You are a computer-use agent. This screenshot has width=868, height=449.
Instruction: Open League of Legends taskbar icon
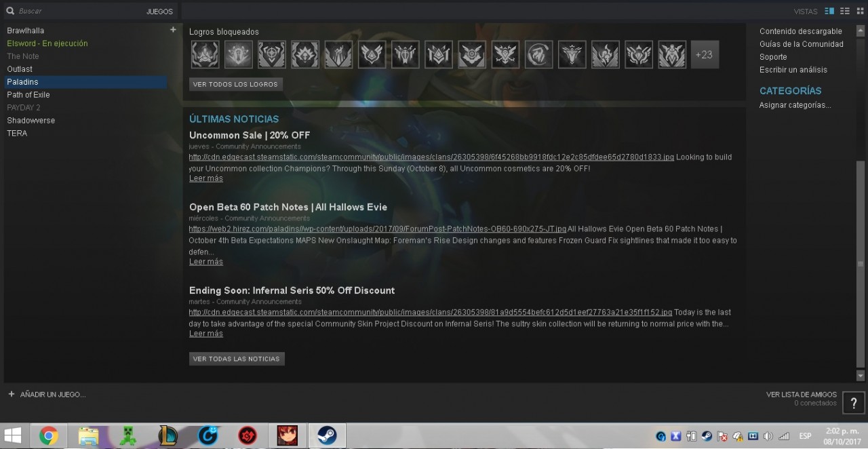pos(167,435)
